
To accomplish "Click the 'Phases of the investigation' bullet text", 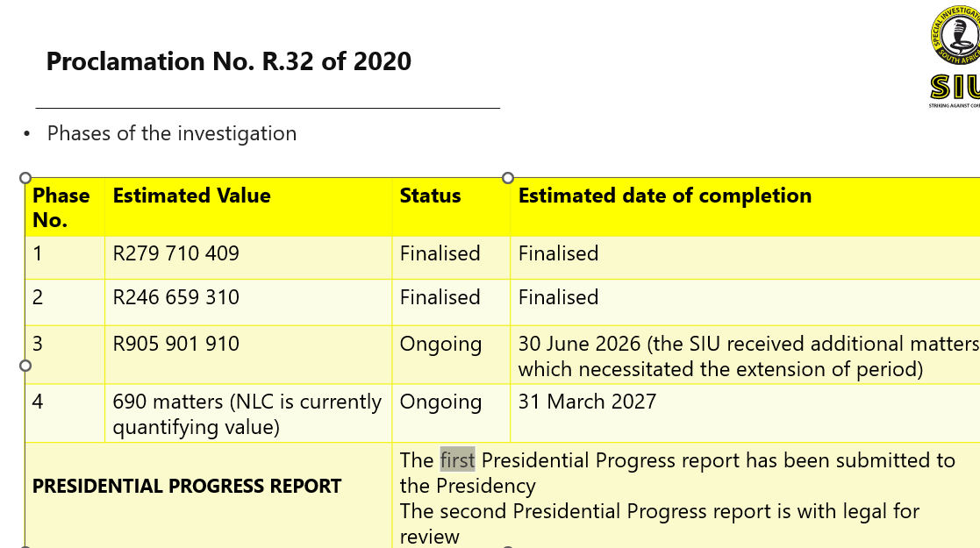I will 172,133.
